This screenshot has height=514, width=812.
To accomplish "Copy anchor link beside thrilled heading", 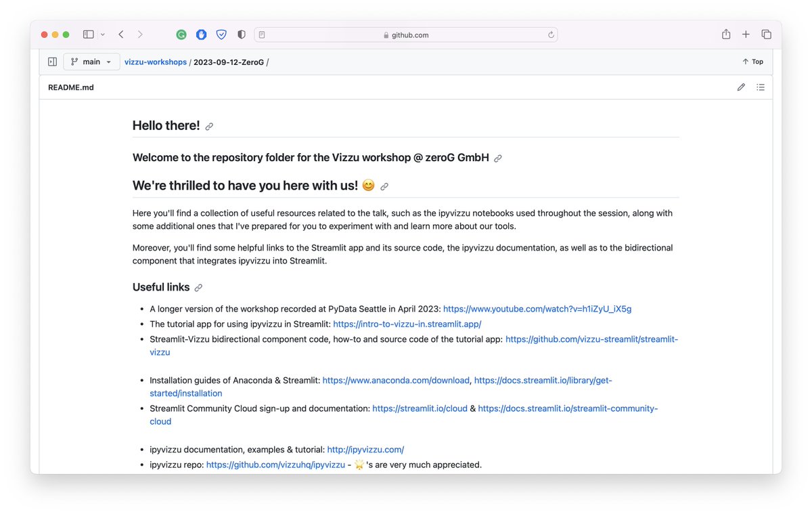I will 384,186.
